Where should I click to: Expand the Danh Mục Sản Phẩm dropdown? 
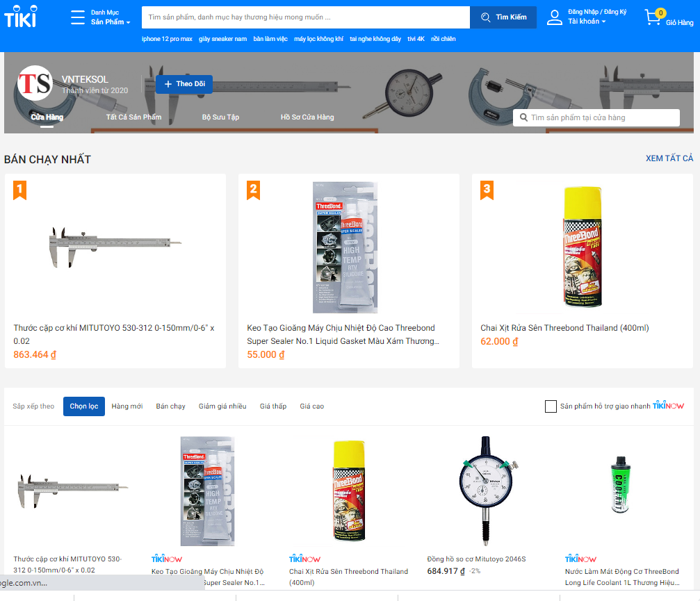click(x=111, y=17)
